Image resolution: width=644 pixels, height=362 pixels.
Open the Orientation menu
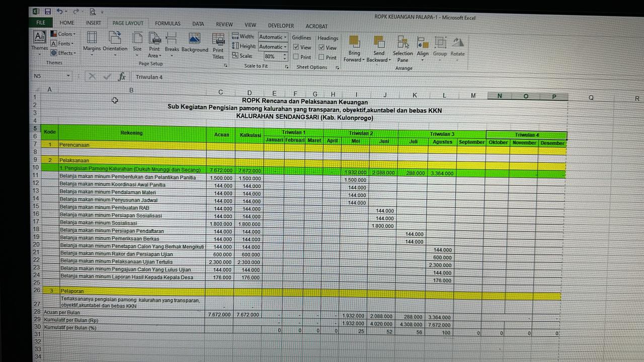coord(115,41)
